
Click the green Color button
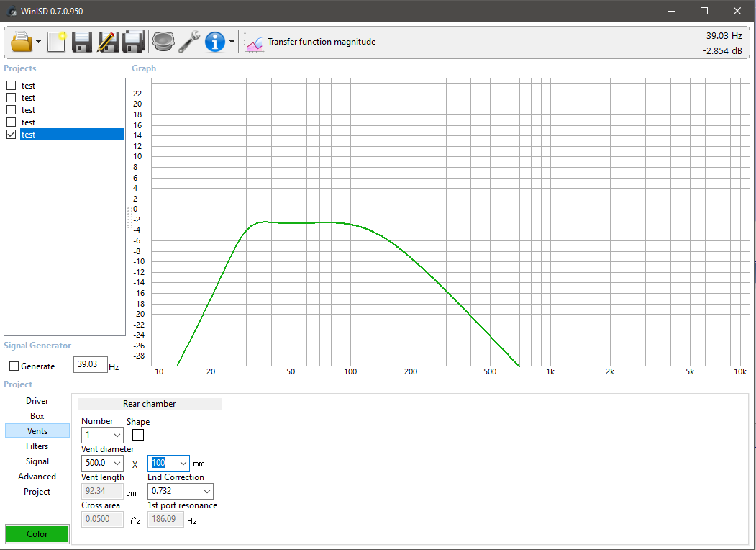37,534
